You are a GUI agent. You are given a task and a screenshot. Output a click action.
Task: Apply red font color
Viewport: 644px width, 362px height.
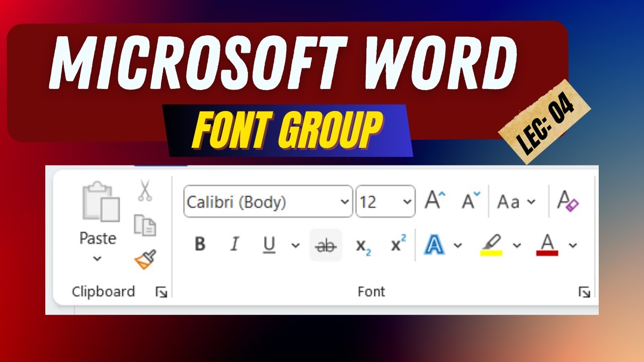[547, 245]
